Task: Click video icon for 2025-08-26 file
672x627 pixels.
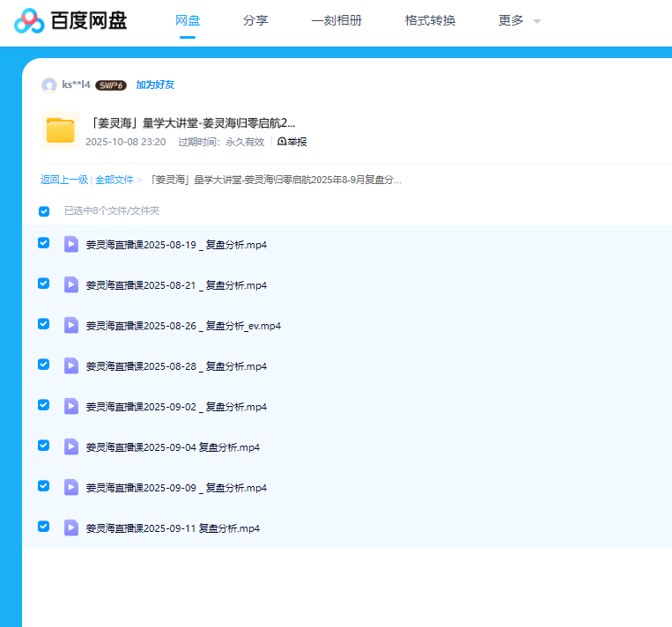Action: (x=71, y=325)
